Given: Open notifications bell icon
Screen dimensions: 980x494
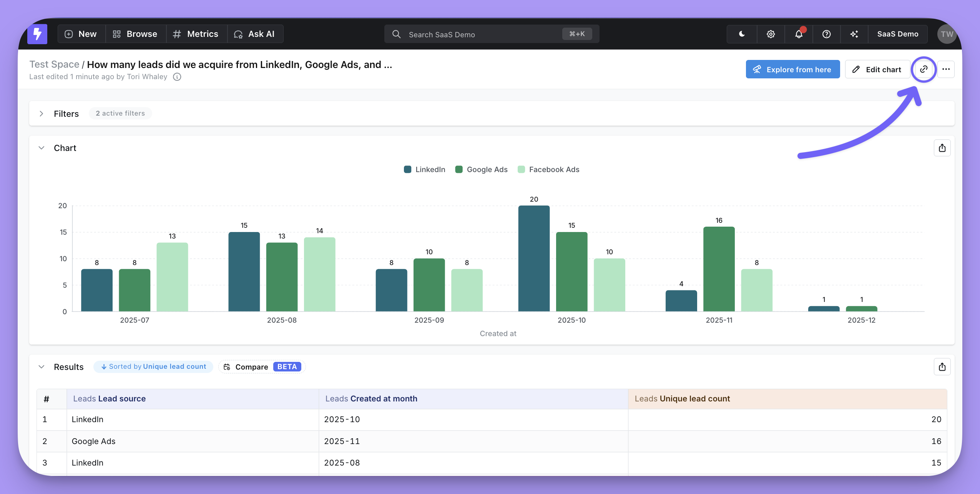Looking at the screenshot, I should click(x=799, y=34).
